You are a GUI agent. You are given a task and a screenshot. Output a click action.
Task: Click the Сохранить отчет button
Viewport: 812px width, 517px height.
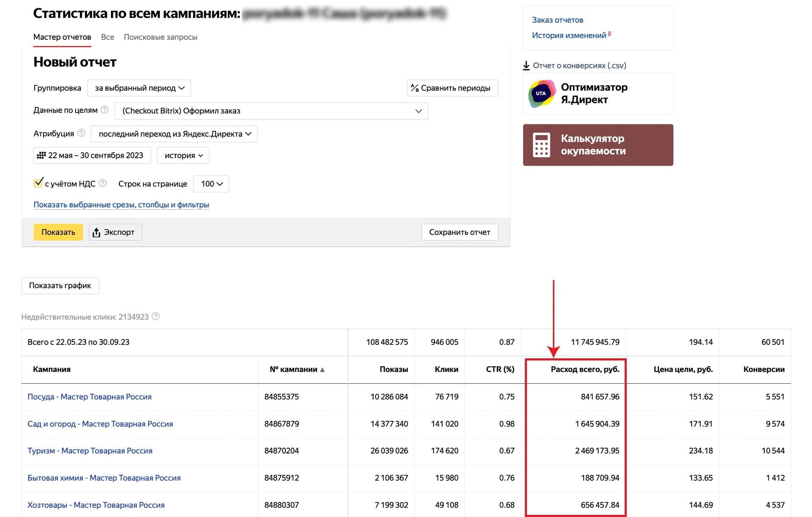pos(460,232)
